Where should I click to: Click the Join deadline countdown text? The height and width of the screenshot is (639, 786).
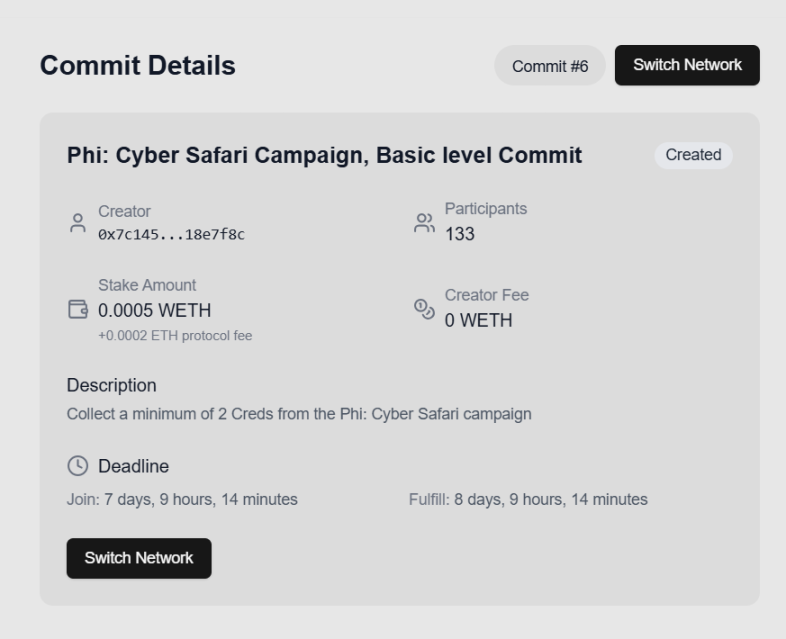coord(182,499)
